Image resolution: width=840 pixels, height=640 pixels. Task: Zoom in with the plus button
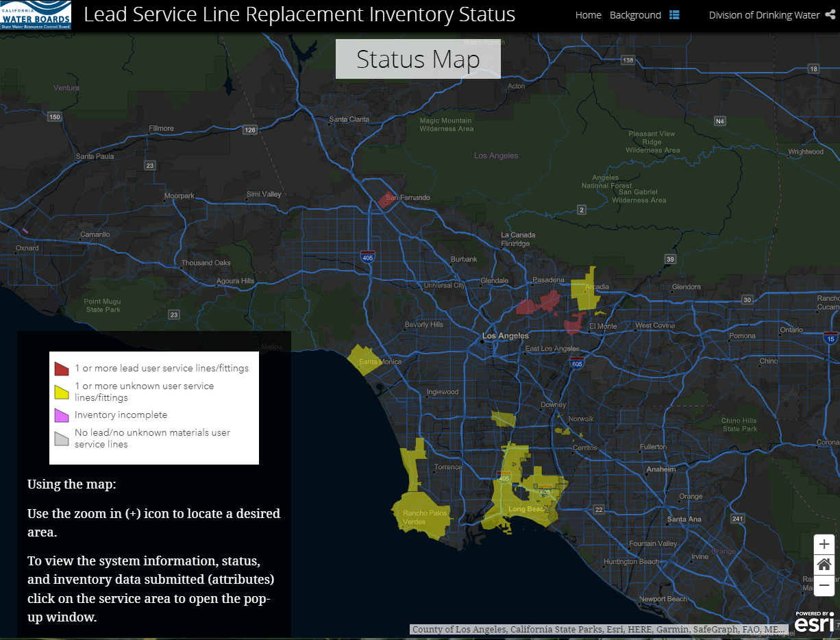(x=824, y=544)
